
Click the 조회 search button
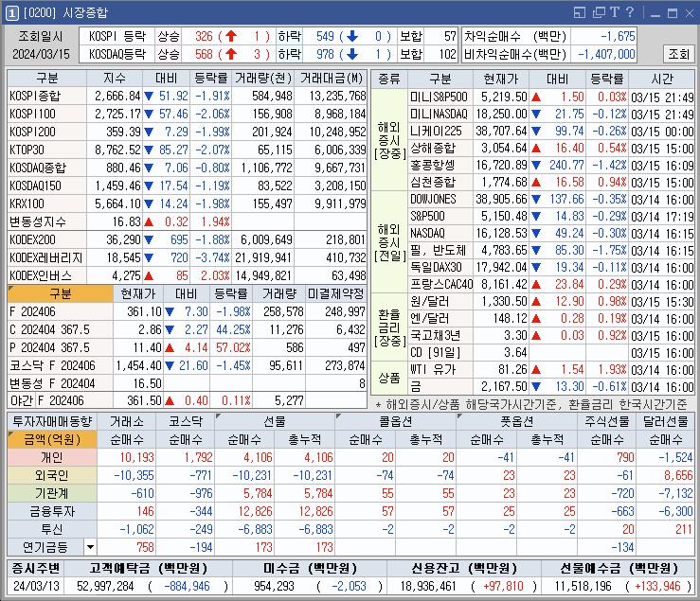[x=678, y=54]
